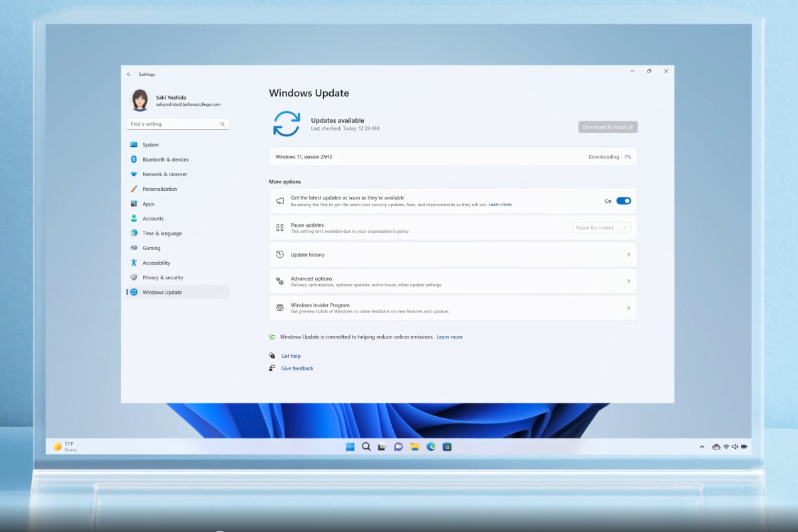The width and height of the screenshot is (798, 532).
Task: Click the Learn more carbon emissions link
Action: pos(450,336)
